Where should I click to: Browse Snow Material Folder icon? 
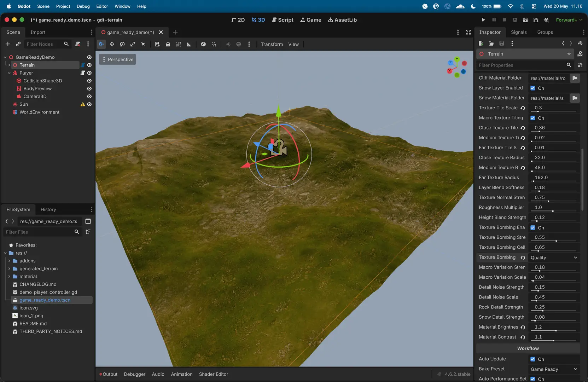[x=575, y=98]
